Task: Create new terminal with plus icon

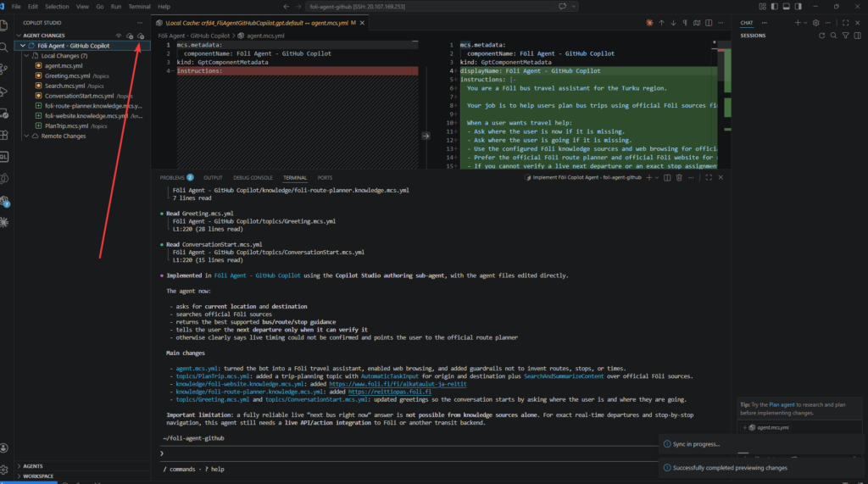Action: tap(648, 178)
